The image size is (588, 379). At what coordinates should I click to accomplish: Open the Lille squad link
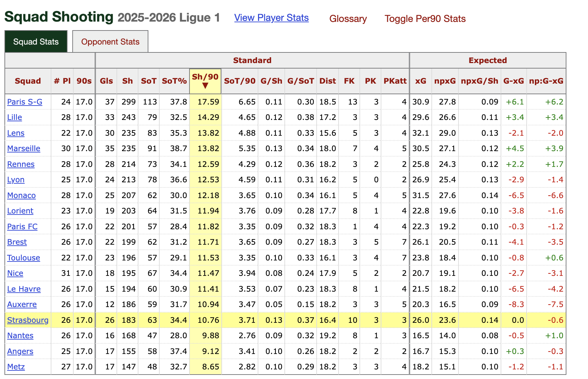(x=14, y=117)
